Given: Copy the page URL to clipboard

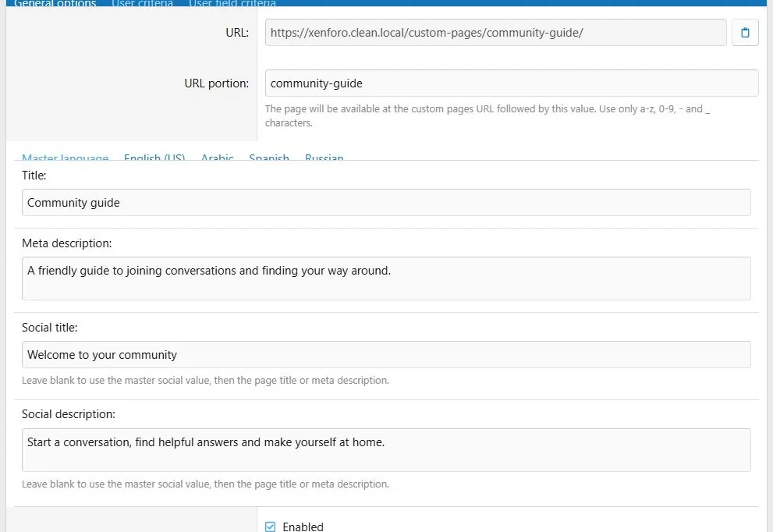Looking at the screenshot, I should (745, 33).
